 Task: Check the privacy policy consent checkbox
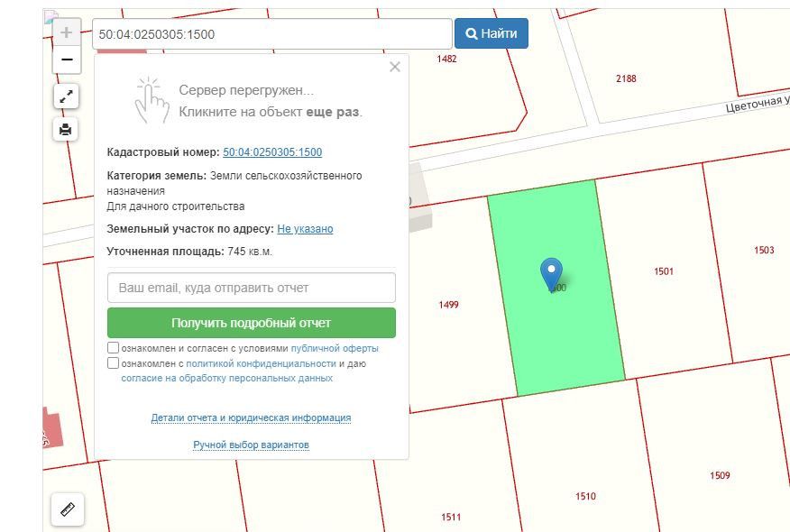coord(114,362)
